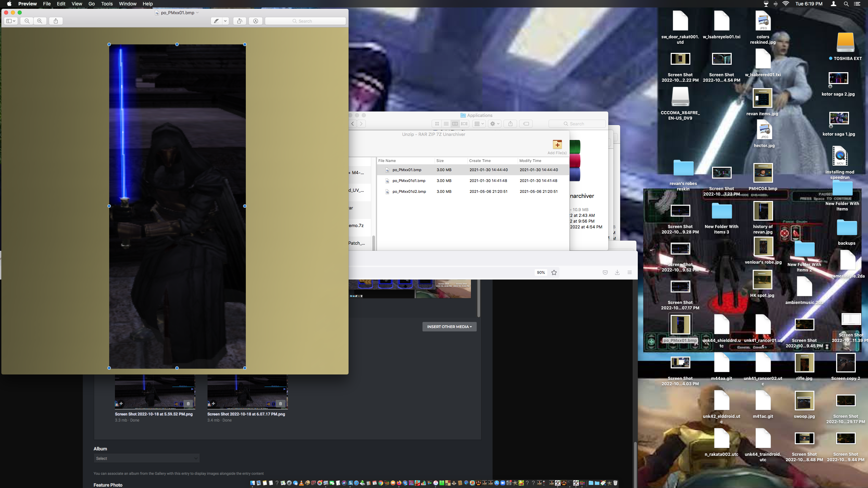
Task: Go back in Finder Applications window
Action: click(x=353, y=124)
